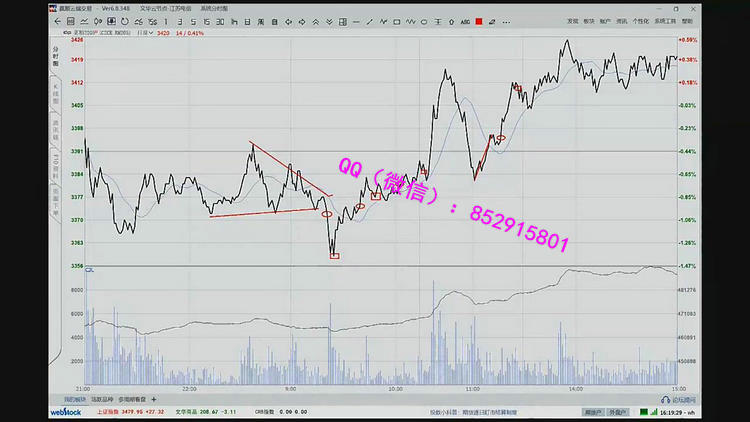Image resolution: width=750 pixels, height=422 pixels.
Task: Select the rectangle drawing tool
Action: pyautogui.click(x=396, y=21)
